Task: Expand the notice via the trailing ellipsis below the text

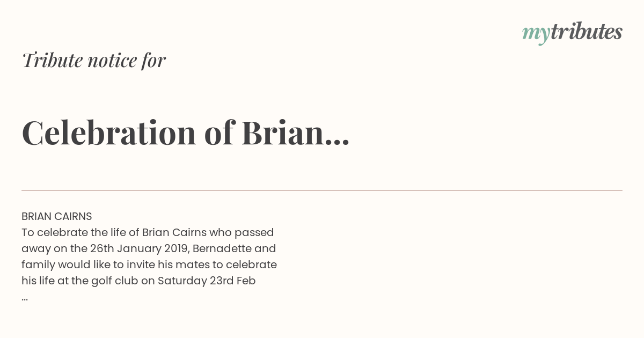Action: (x=25, y=299)
